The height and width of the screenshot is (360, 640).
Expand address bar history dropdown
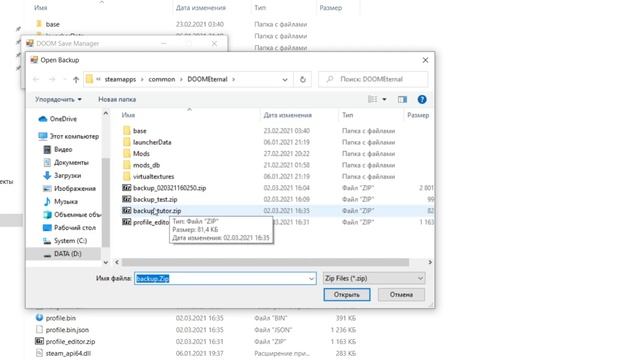click(284, 80)
